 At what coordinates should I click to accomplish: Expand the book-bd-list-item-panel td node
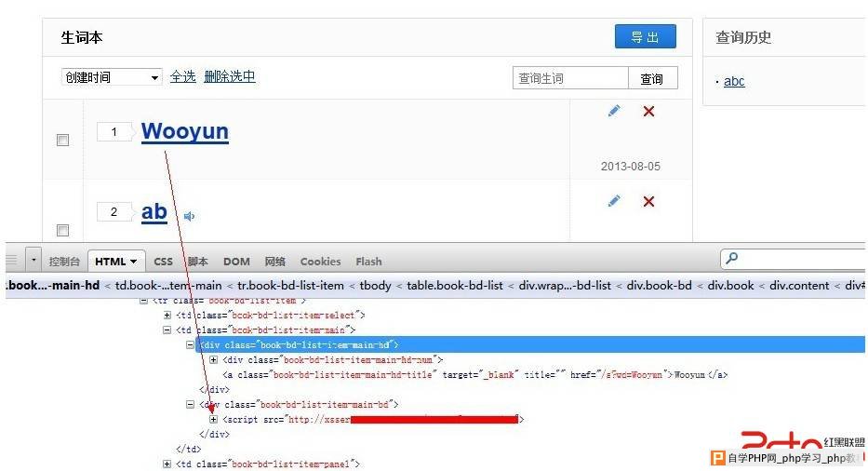167,464
